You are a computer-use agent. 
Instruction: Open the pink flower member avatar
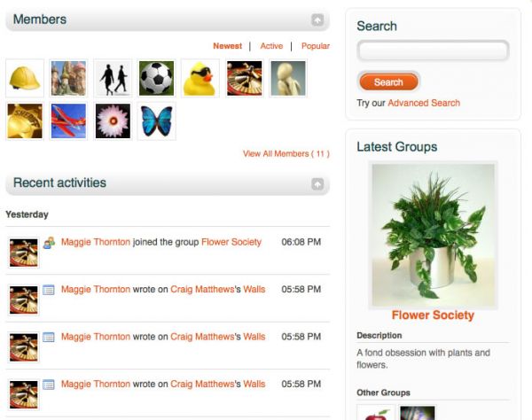tap(113, 121)
